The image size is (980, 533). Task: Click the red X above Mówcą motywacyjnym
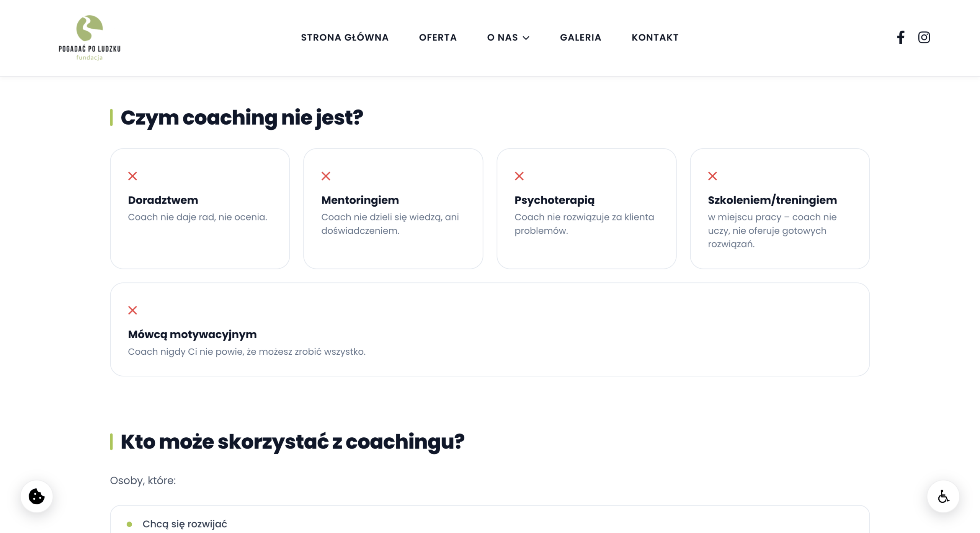point(132,310)
